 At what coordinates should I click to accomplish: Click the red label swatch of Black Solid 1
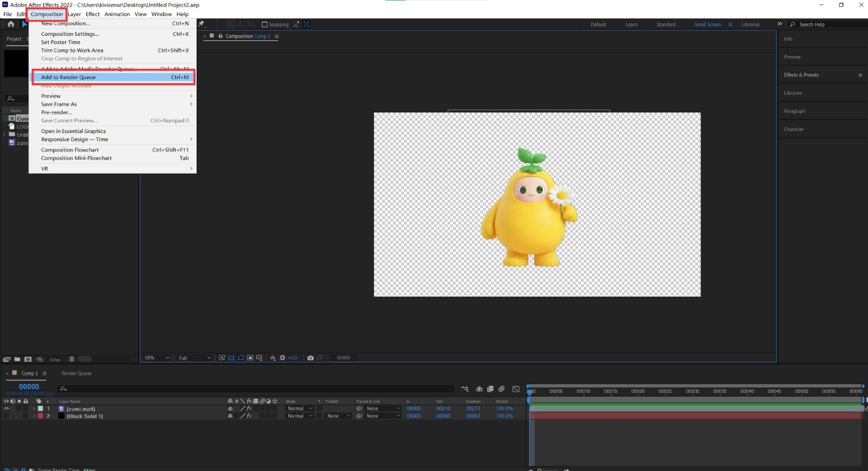pos(40,416)
